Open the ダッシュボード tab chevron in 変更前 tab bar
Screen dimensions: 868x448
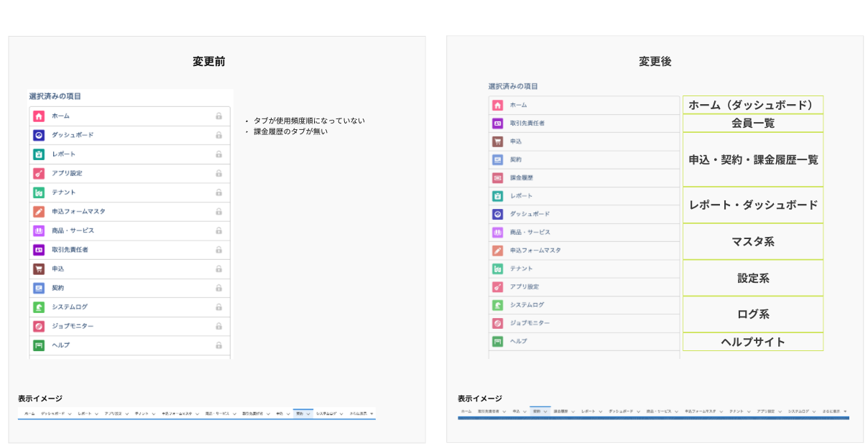tap(70, 414)
